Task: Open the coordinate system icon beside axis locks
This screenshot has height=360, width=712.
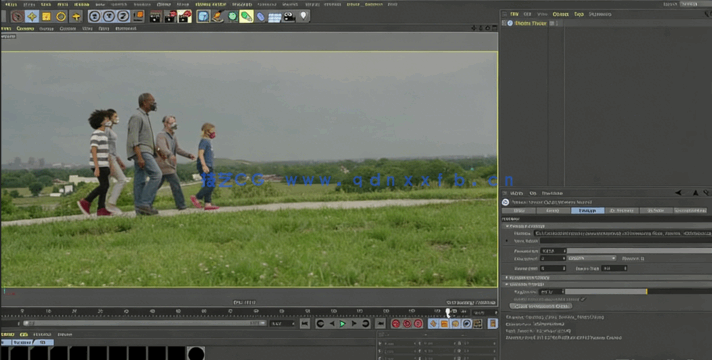Action: coord(138,16)
